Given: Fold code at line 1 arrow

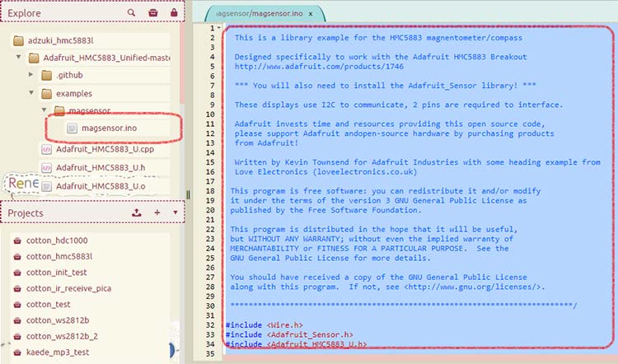Looking at the screenshot, I should pos(218,27).
